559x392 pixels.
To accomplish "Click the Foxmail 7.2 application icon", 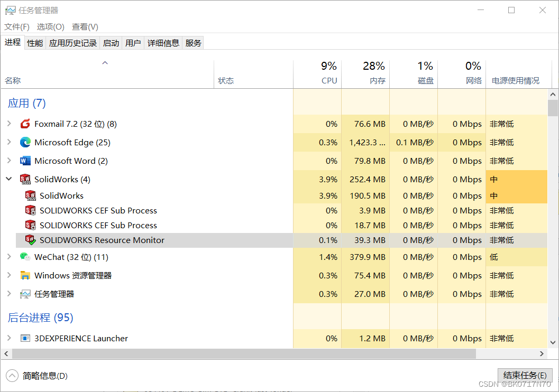I will click(x=25, y=124).
